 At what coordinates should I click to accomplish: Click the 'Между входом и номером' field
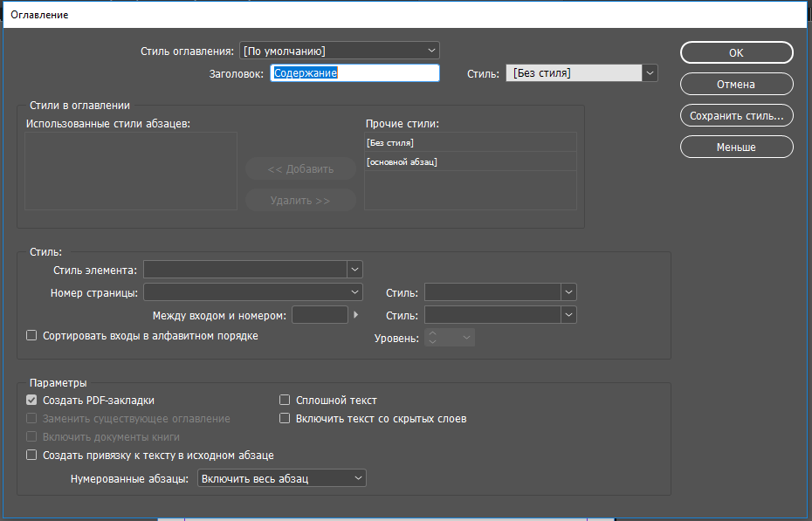pyautogui.click(x=320, y=315)
